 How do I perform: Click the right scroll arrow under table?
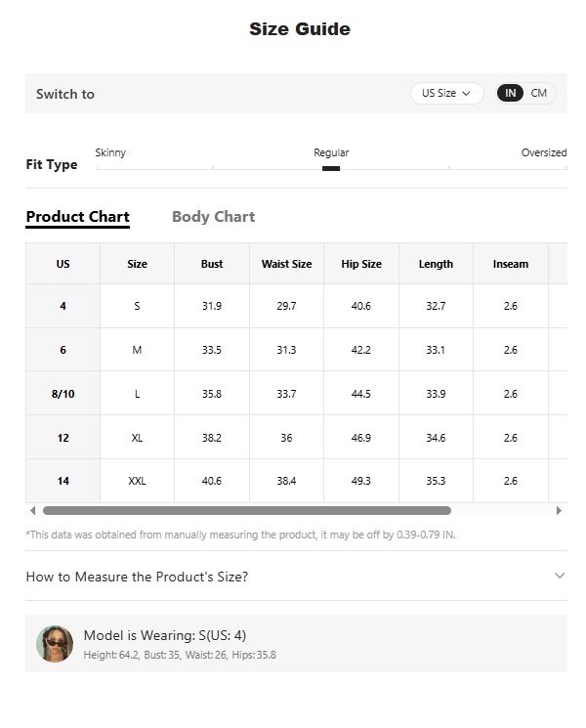pos(559,511)
